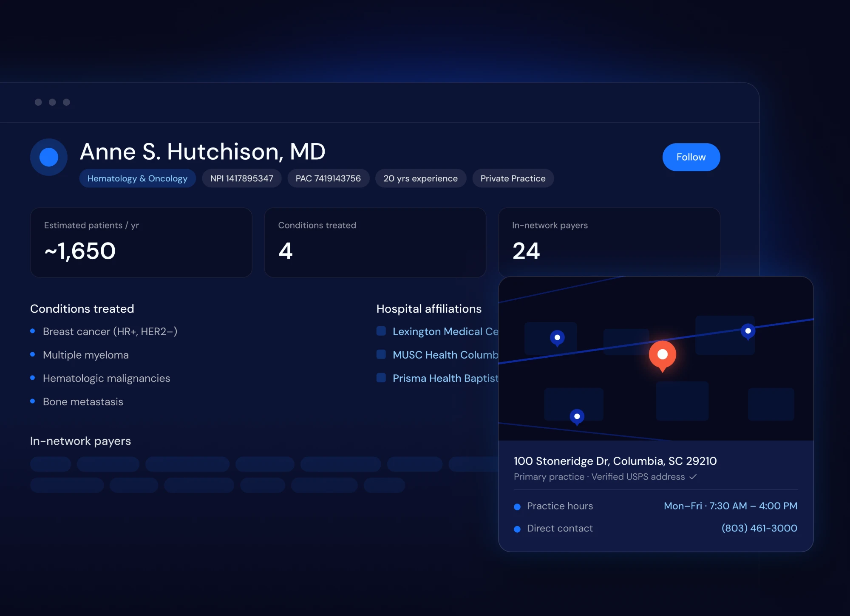
Task: Click the square icon beside Prisma Health
Action: 381,378
